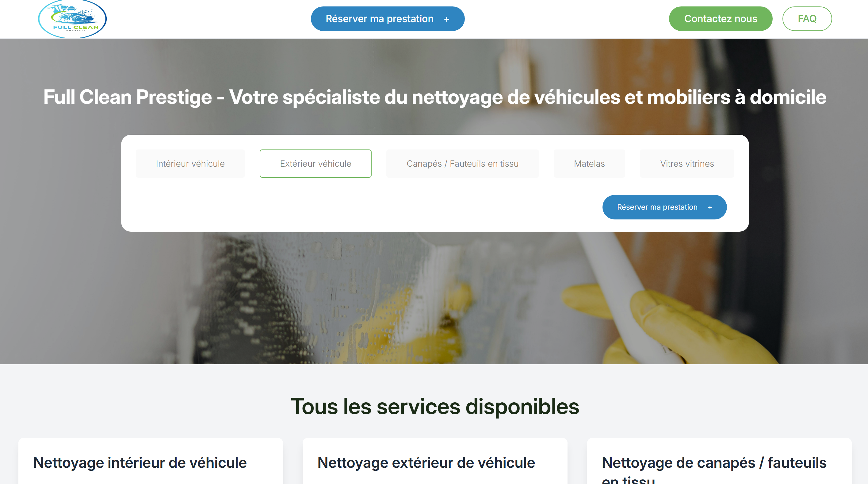Screen dimensions: 868x484
Task: Click the Tous les services disponibles heading
Action: click(x=435, y=407)
